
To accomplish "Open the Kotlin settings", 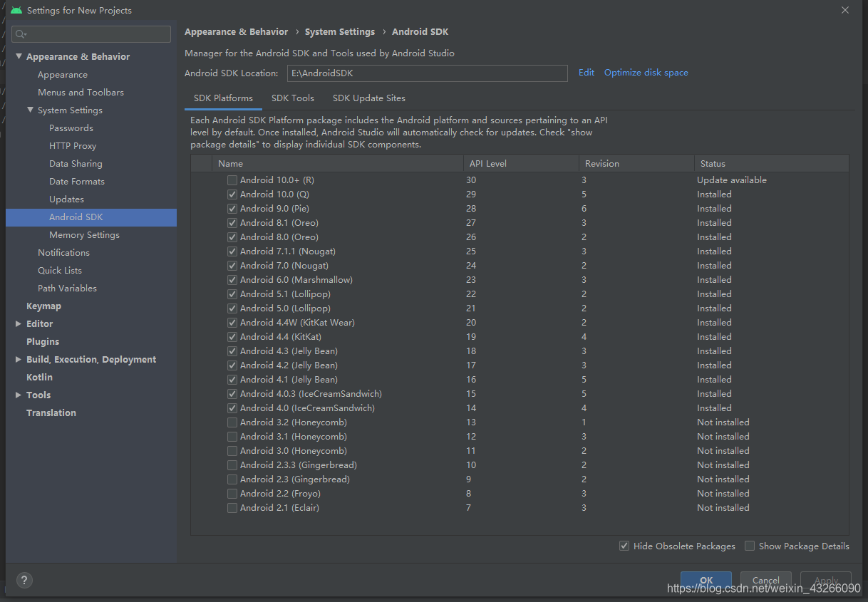I will coord(39,378).
